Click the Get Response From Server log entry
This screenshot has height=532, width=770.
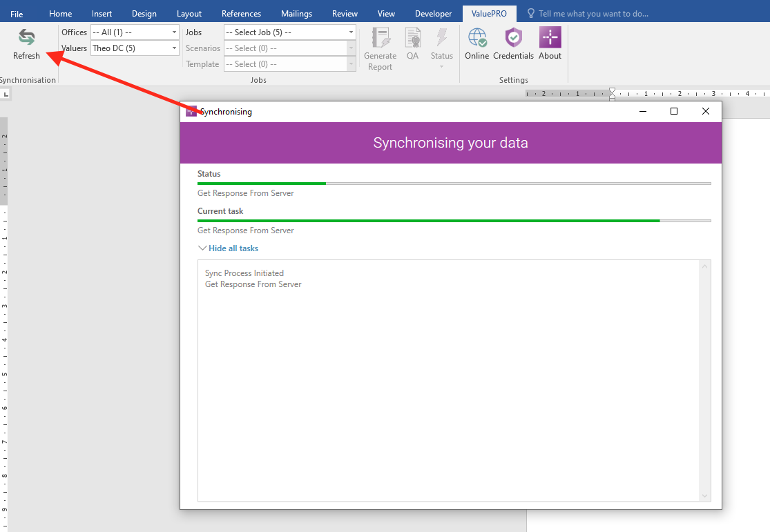(253, 285)
